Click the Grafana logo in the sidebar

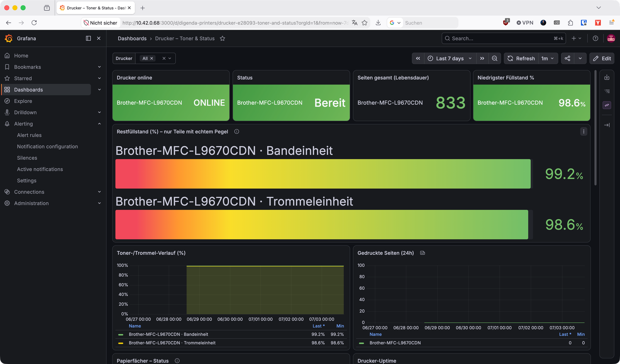9,38
